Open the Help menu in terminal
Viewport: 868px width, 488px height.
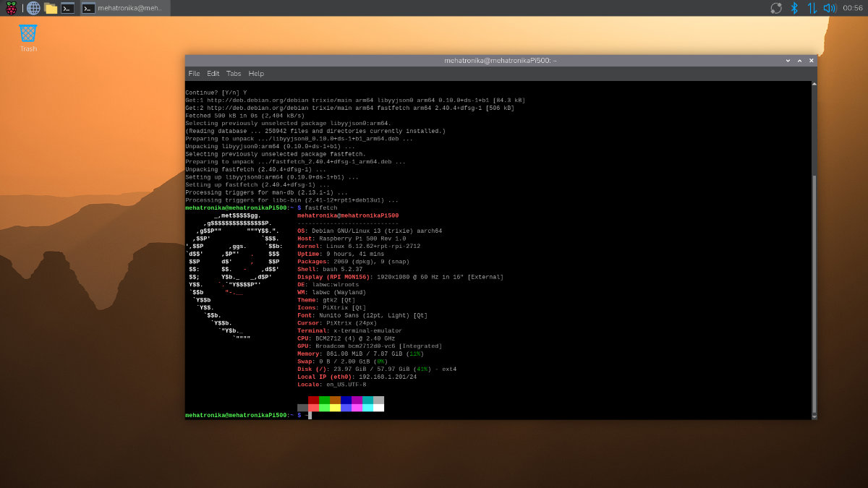(256, 74)
